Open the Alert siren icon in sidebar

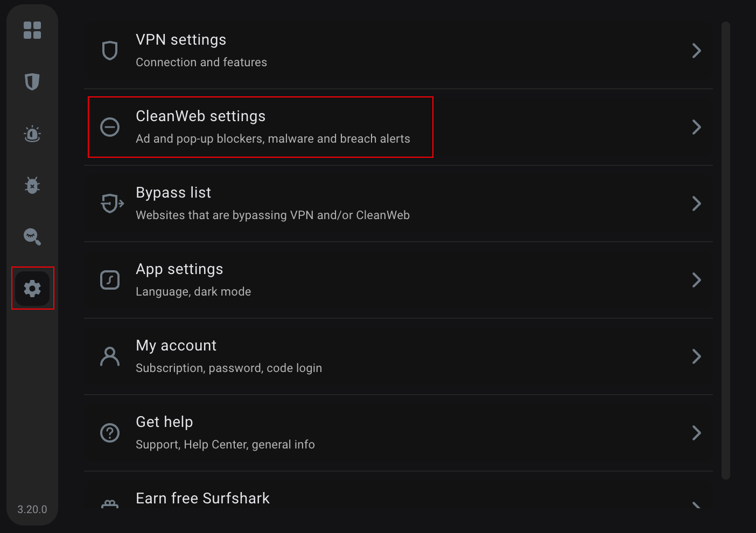32,134
